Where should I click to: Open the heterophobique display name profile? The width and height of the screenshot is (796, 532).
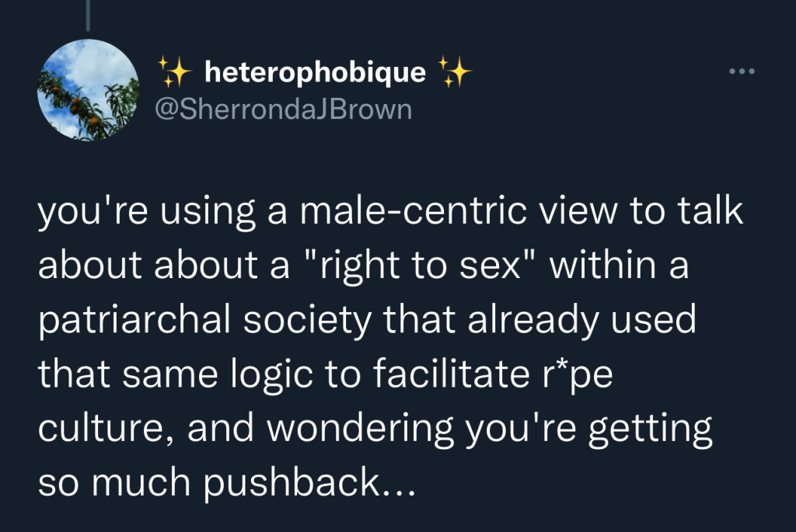pyautogui.click(x=315, y=72)
